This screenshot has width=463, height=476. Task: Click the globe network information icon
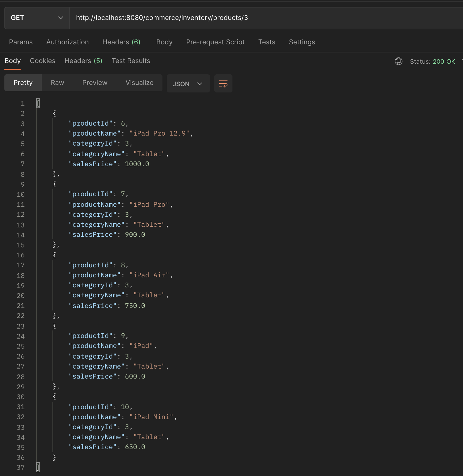(399, 61)
